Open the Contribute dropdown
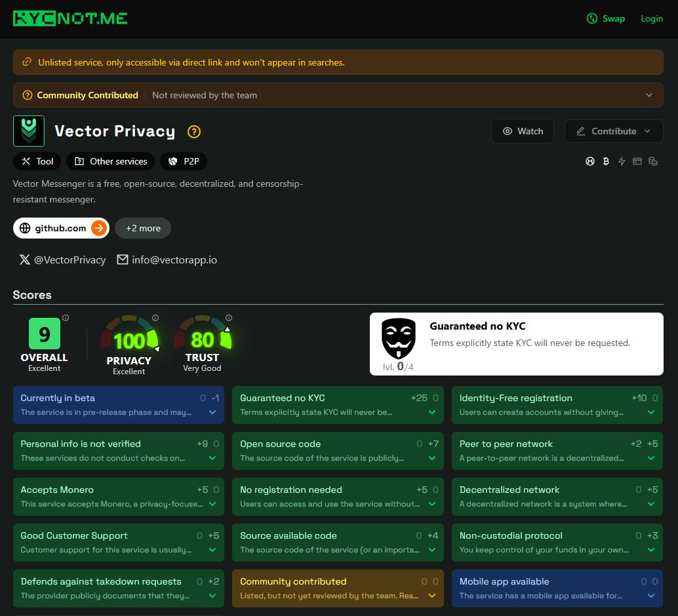678x616 pixels. point(614,131)
